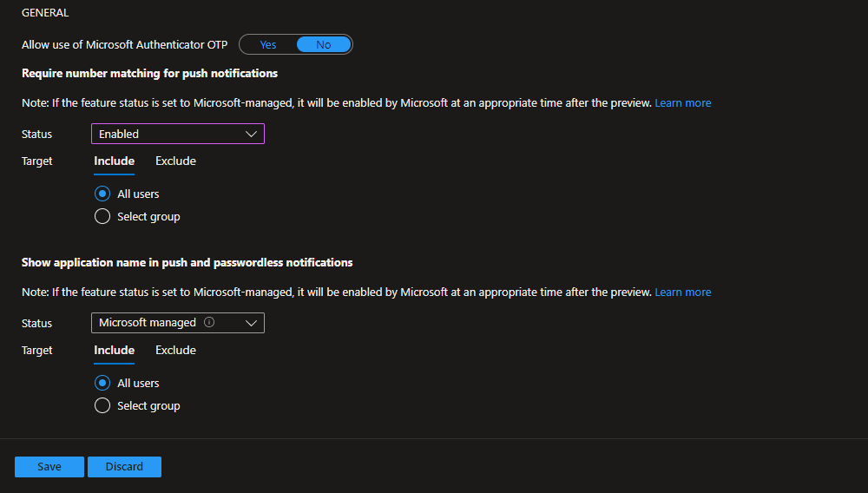Click the info icon beside Microsoft managed
This screenshot has height=493, width=868.
[209, 322]
